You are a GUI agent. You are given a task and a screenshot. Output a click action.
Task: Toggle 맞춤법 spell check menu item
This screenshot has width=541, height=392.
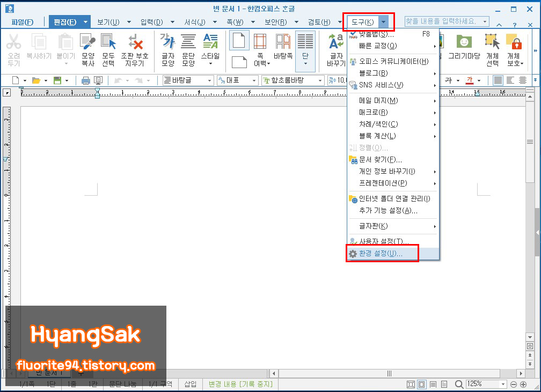point(393,34)
